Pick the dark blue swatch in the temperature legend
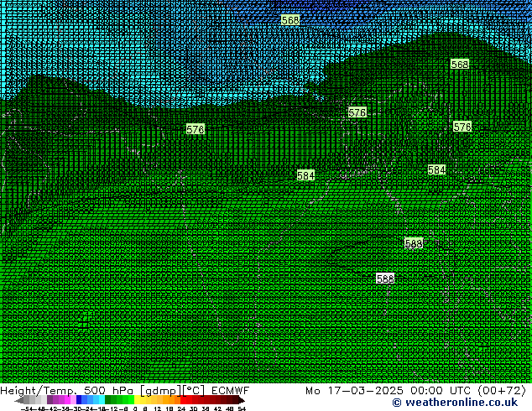 [x=79, y=399]
